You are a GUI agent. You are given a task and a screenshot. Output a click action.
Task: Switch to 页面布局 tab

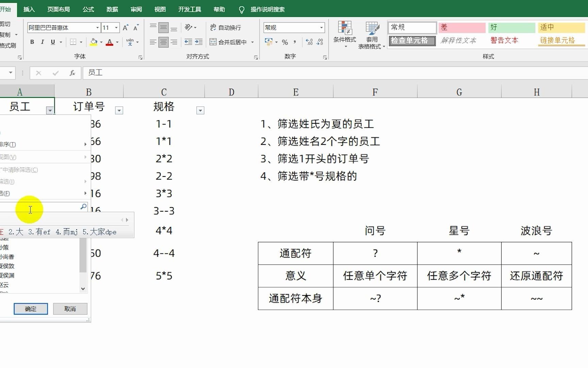click(59, 9)
